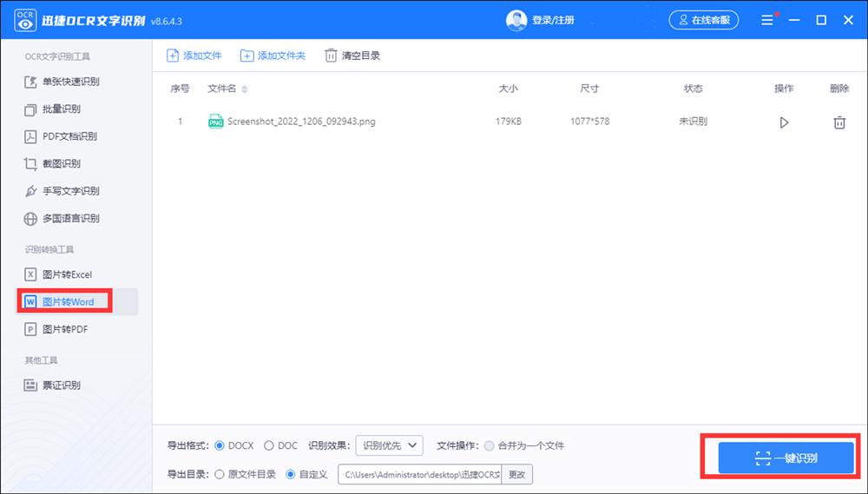Click the PNG file type icon

[215, 121]
